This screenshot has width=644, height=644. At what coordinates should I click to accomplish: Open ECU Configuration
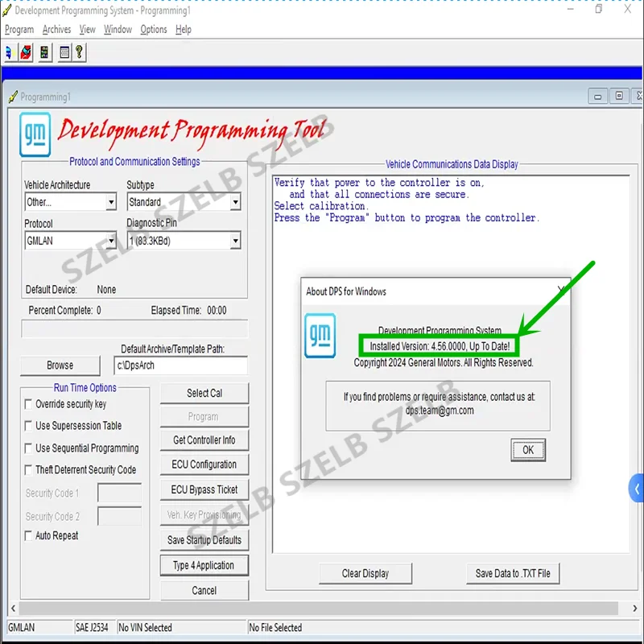pos(204,464)
